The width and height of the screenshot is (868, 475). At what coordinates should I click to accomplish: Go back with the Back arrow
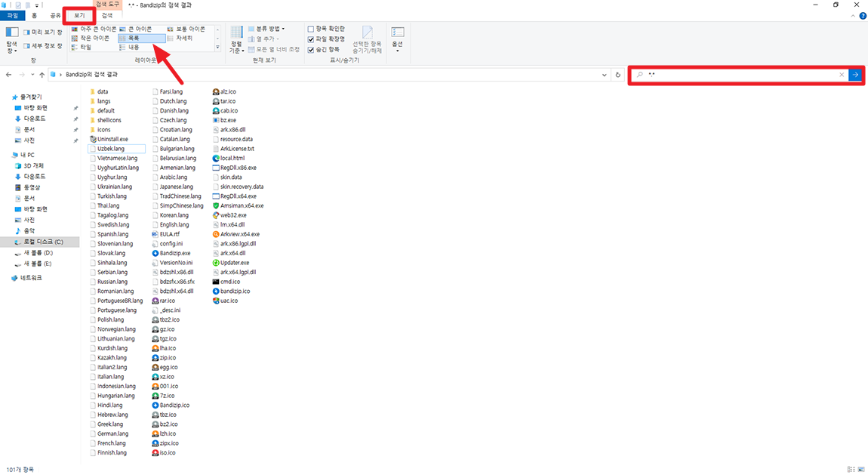point(9,74)
